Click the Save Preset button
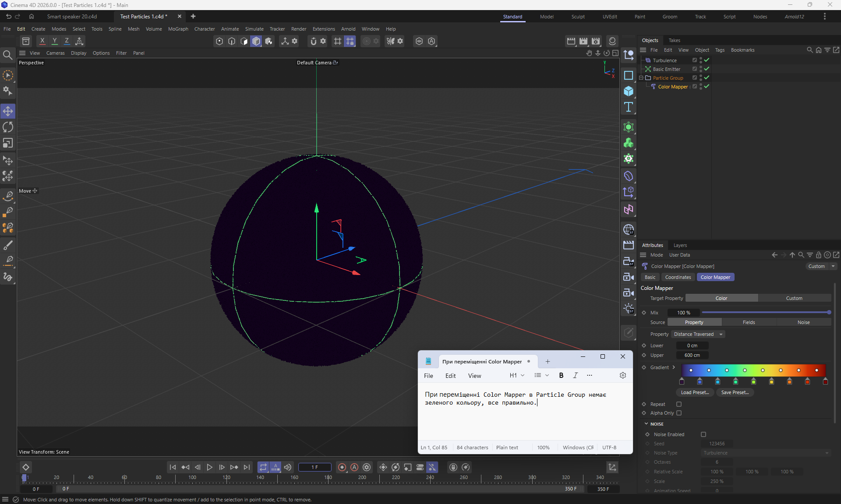The image size is (841, 504). tap(735, 392)
